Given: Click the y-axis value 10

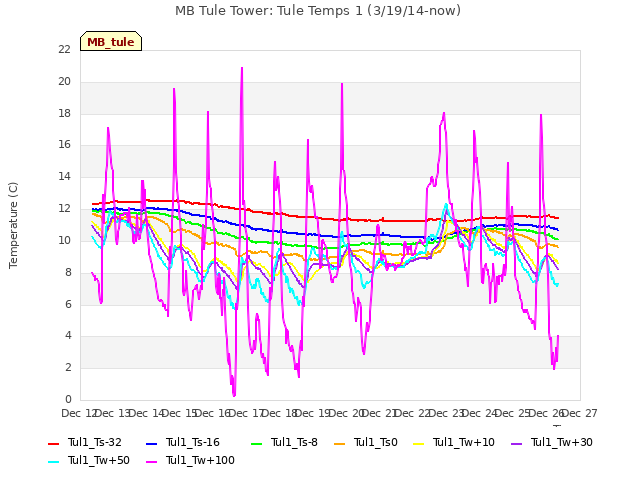Looking at the screenshot, I should 64,240.
